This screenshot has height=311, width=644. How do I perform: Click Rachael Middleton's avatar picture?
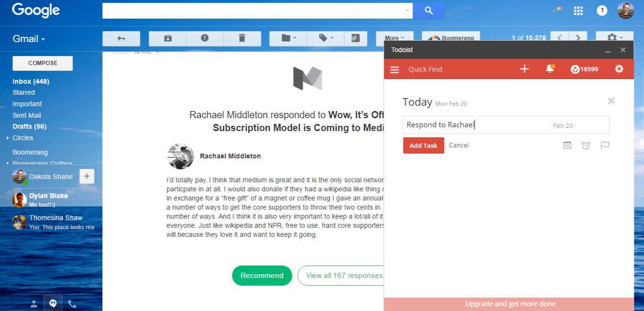point(181,156)
